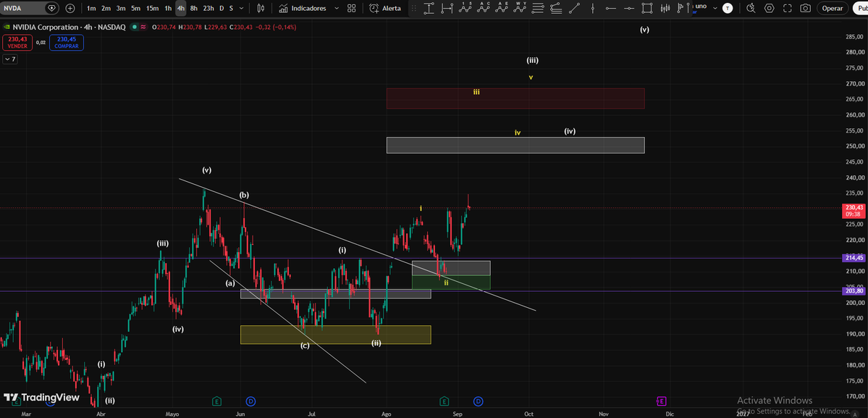This screenshot has width=868, height=418.
Task: Click the red VENDER 230,43 button
Action: coord(17,43)
